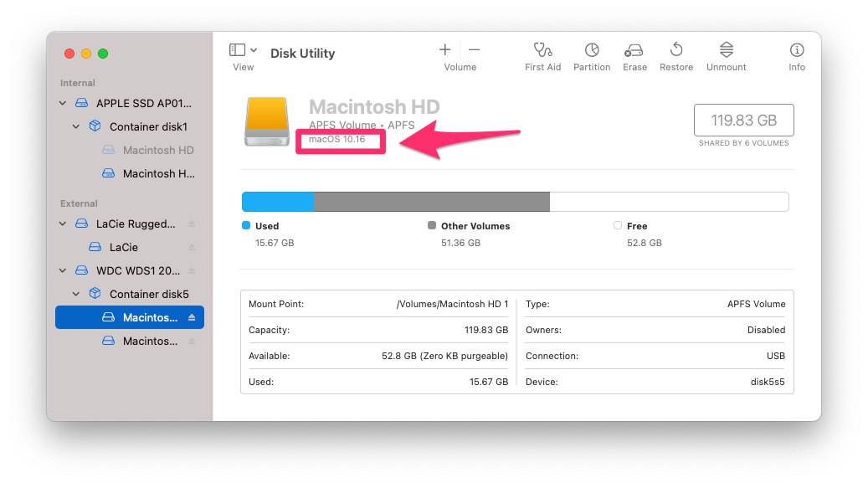Open the View sidebar options icon
The height and width of the screenshot is (483, 868).
click(238, 50)
